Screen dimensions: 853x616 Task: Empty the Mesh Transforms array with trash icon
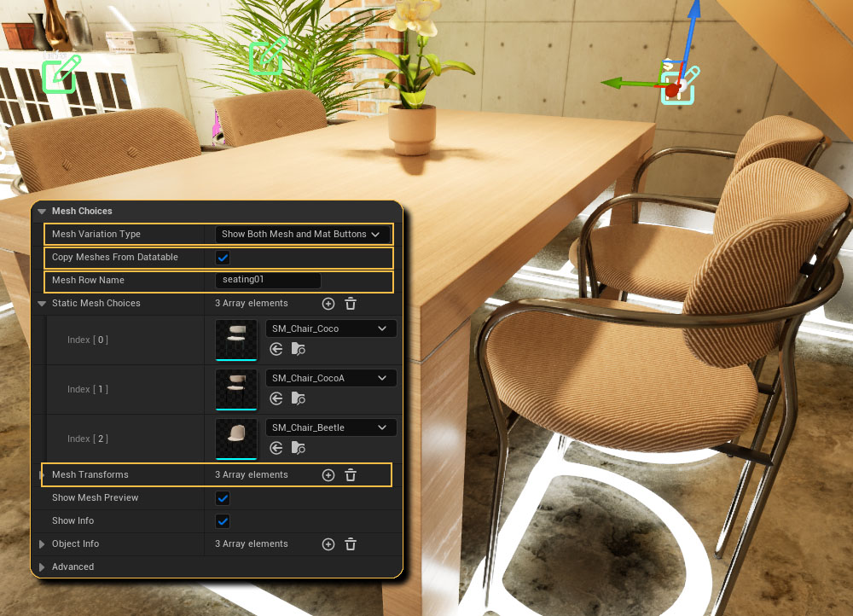tap(351, 475)
